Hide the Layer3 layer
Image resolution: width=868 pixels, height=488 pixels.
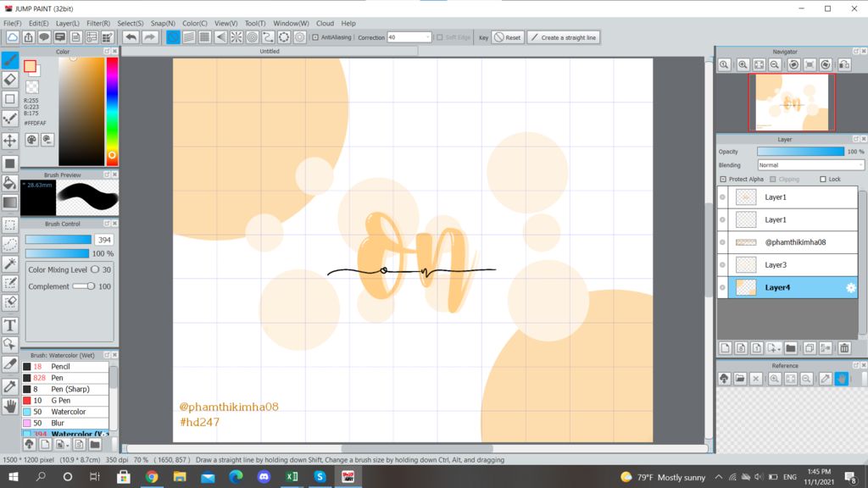click(722, 265)
